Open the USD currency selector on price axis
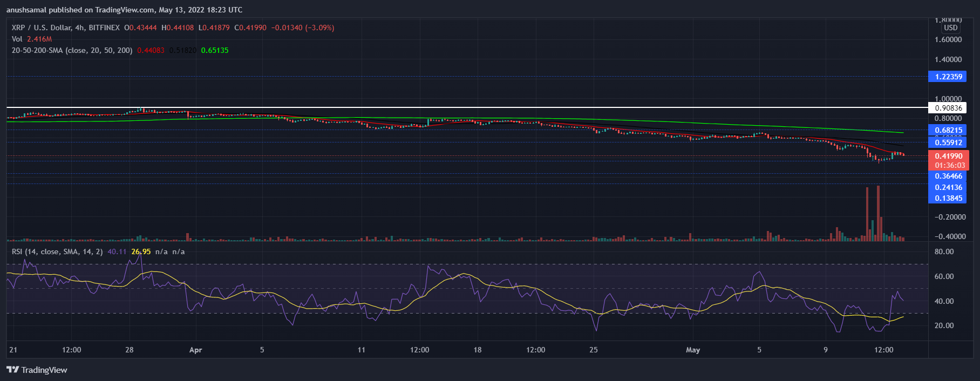 950,28
